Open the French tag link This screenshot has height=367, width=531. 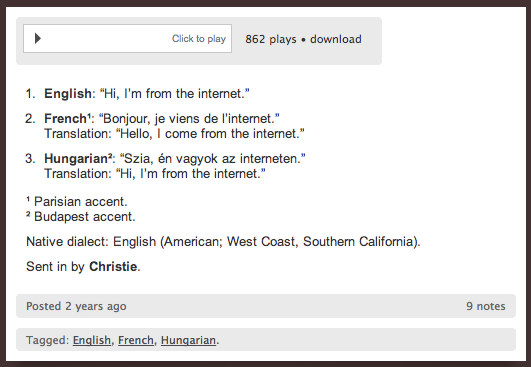click(x=136, y=340)
